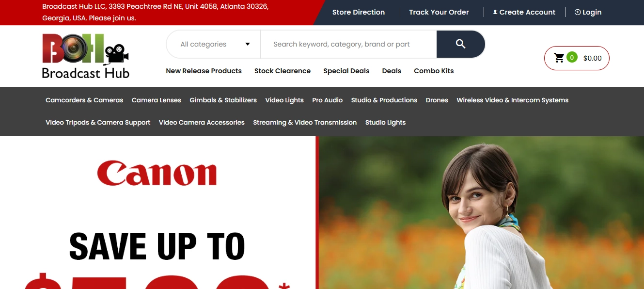
Task: Click the magnifying glass search button
Action: pyautogui.click(x=460, y=44)
